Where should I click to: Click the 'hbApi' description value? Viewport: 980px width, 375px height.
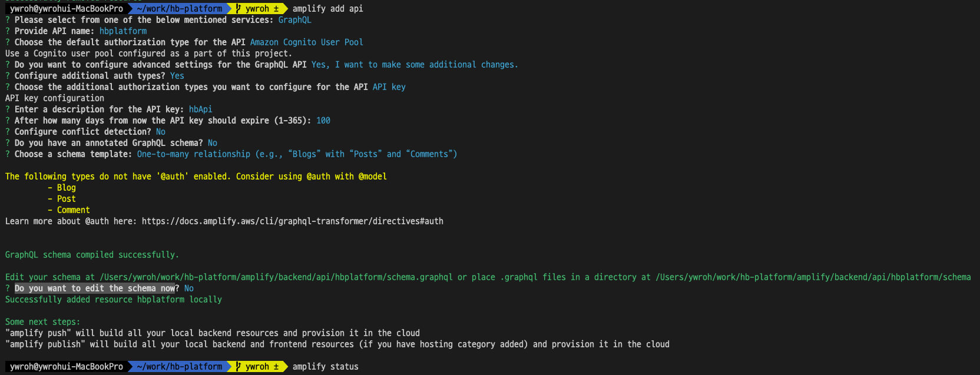[201, 109]
